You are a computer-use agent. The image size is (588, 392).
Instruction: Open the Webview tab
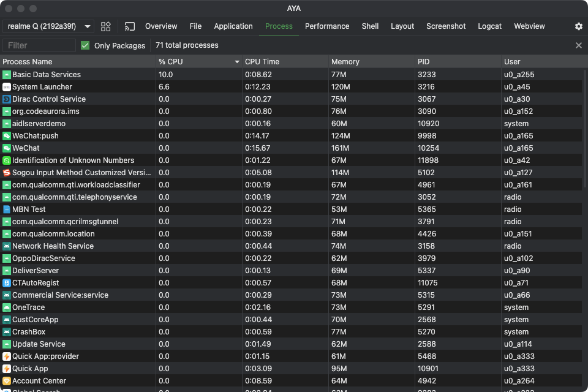[529, 26]
